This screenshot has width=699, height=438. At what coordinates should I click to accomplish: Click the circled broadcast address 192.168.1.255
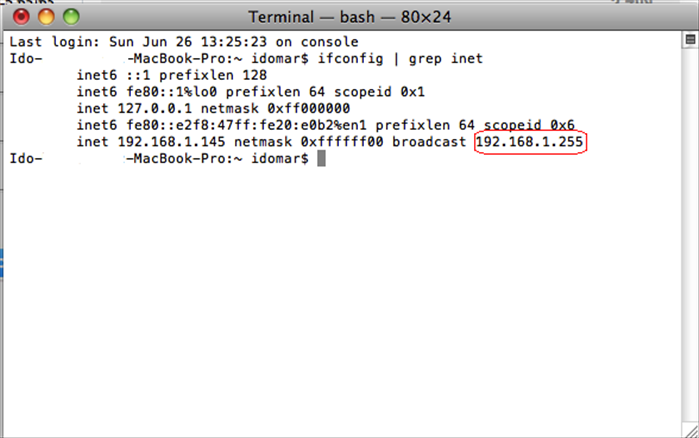pyautogui.click(x=530, y=142)
